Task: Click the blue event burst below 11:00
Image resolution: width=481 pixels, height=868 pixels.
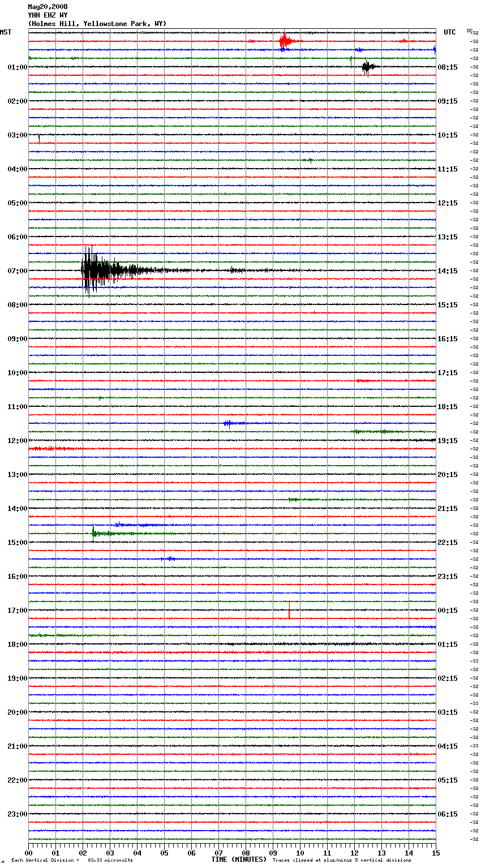Action: pos(229,423)
